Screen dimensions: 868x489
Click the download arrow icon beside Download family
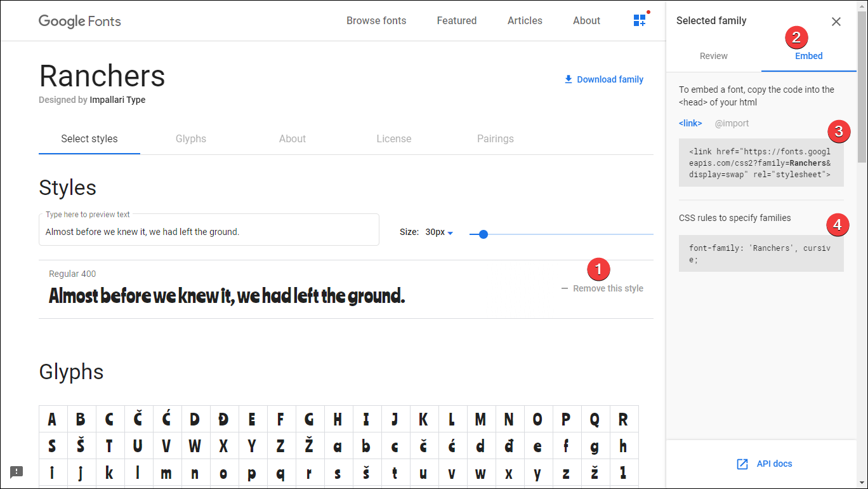(569, 79)
